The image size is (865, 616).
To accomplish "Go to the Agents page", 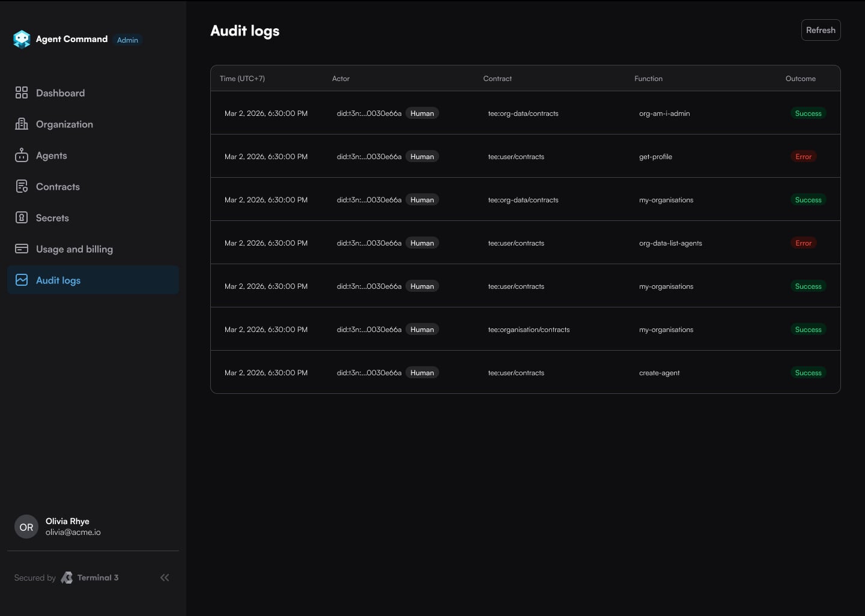I will click(93, 155).
